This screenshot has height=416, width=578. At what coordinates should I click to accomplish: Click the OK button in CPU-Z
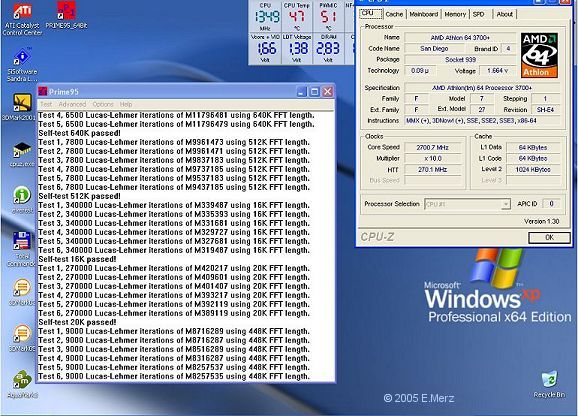coord(549,237)
